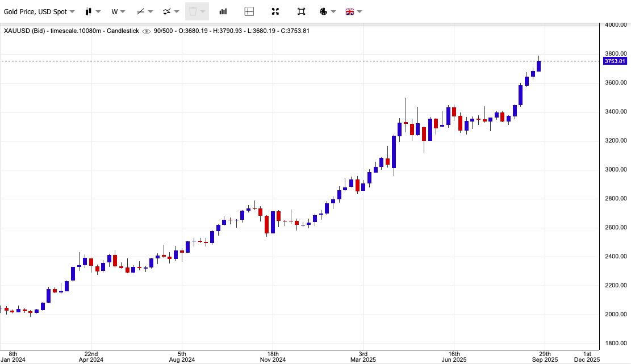Click the 3753.81 current price label
This screenshot has width=631, height=364.
615,61
